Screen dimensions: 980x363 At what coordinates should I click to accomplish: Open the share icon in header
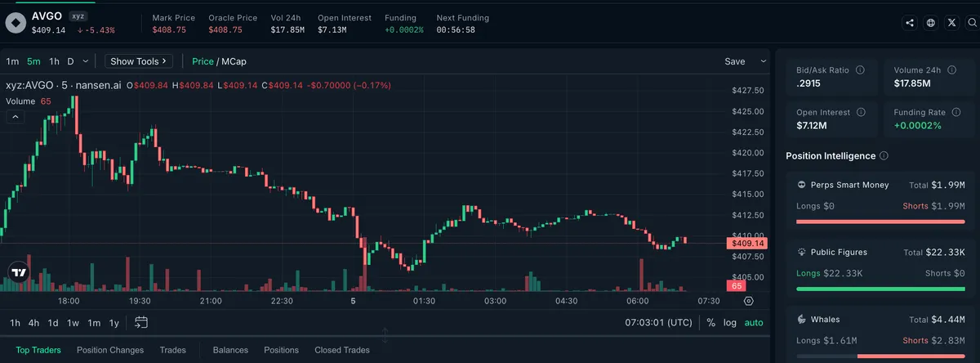[910, 24]
